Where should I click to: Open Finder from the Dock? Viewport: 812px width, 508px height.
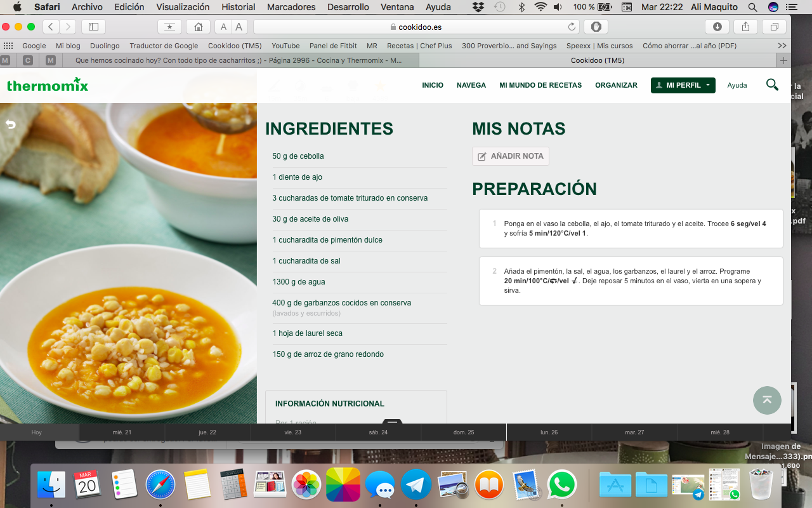pyautogui.click(x=51, y=485)
